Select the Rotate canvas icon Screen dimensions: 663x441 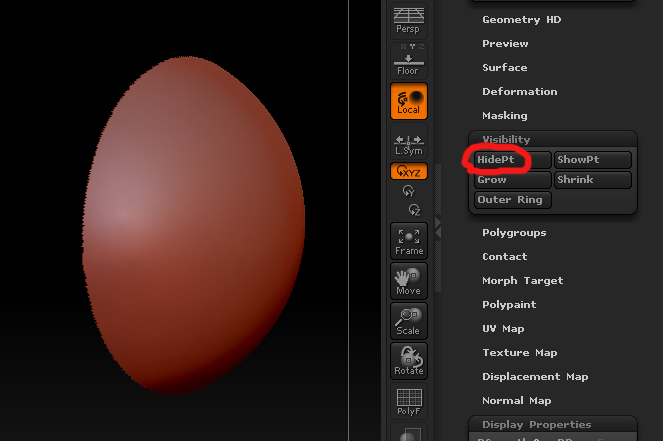coord(408,361)
